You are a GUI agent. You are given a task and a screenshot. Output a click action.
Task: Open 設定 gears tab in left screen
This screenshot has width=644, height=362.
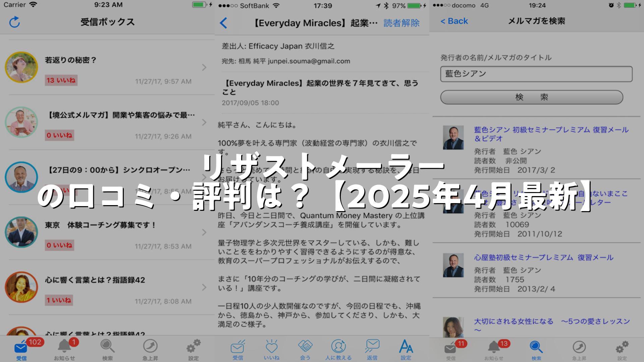tap(194, 350)
